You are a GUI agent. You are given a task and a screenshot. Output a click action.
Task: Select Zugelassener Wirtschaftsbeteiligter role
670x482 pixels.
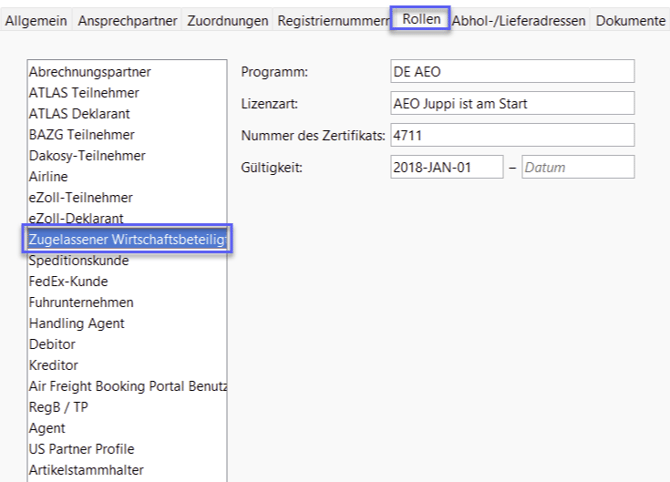(x=128, y=239)
